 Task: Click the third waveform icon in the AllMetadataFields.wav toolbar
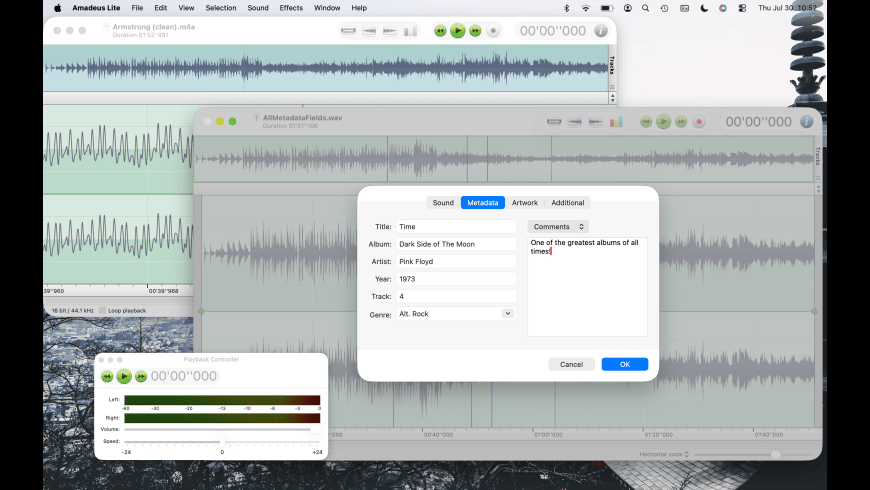(x=595, y=122)
